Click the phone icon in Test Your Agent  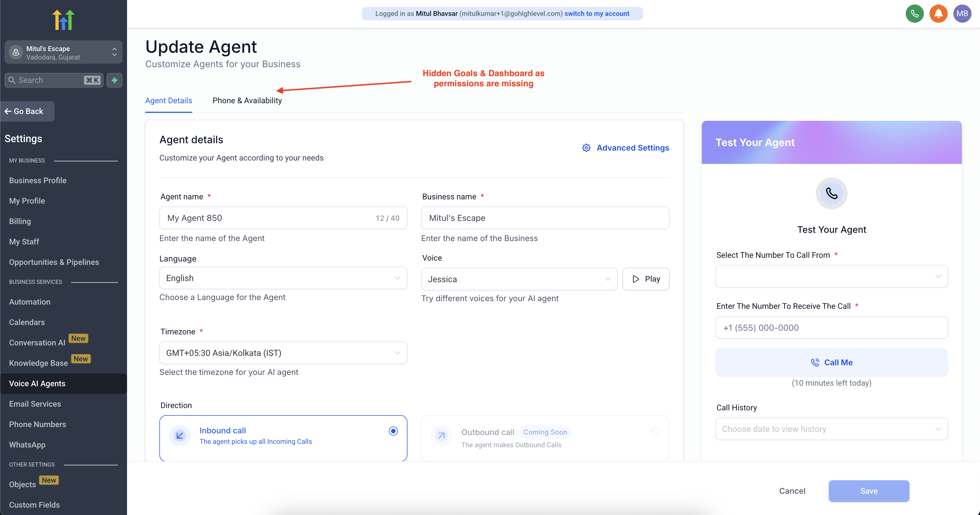click(x=831, y=194)
